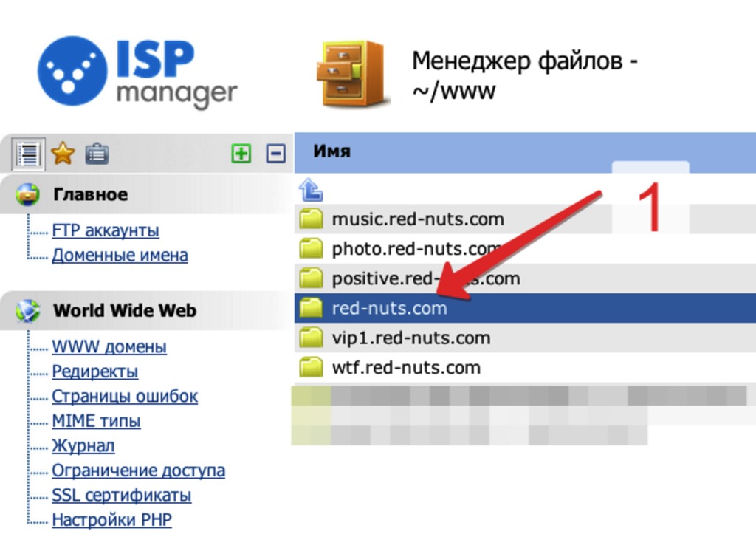Select the vip1.red-nuts.com folder name
Screen dimensions: 756x537
[411, 338]
